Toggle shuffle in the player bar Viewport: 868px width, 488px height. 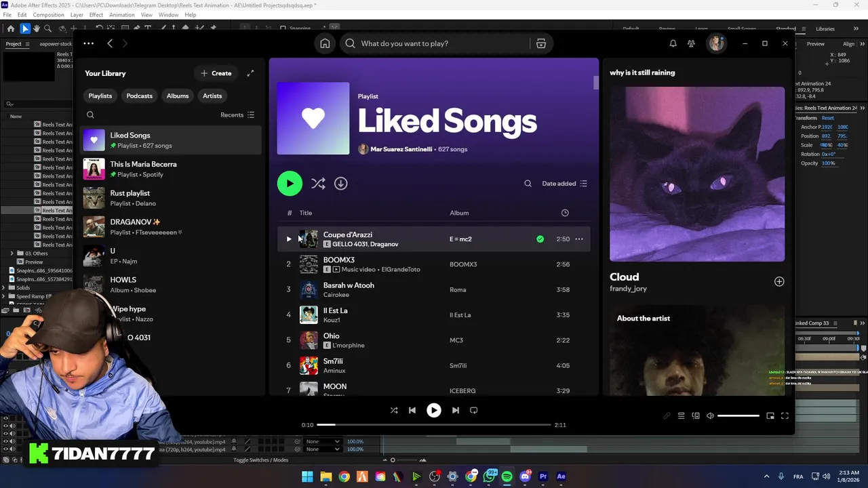coord(394,410)
